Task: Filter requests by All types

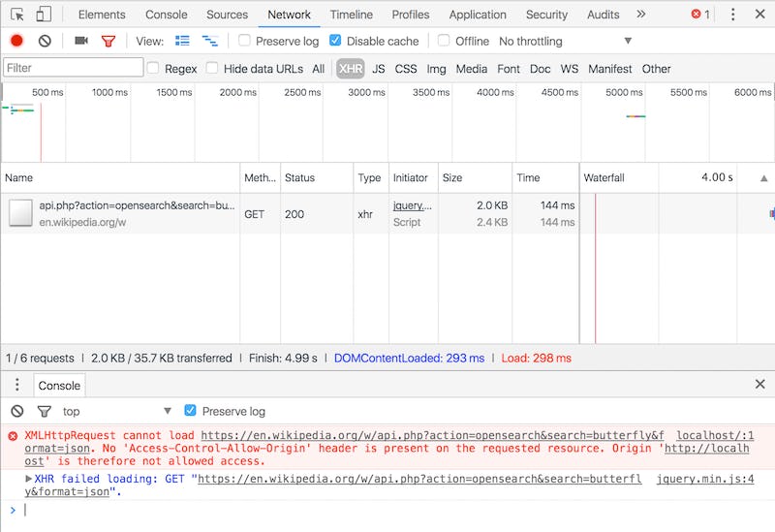Action: pyautogui.click(x=319, y=69)
